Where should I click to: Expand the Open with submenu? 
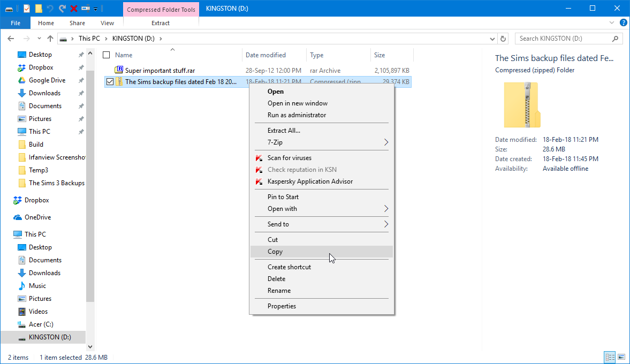coord(322,209)
